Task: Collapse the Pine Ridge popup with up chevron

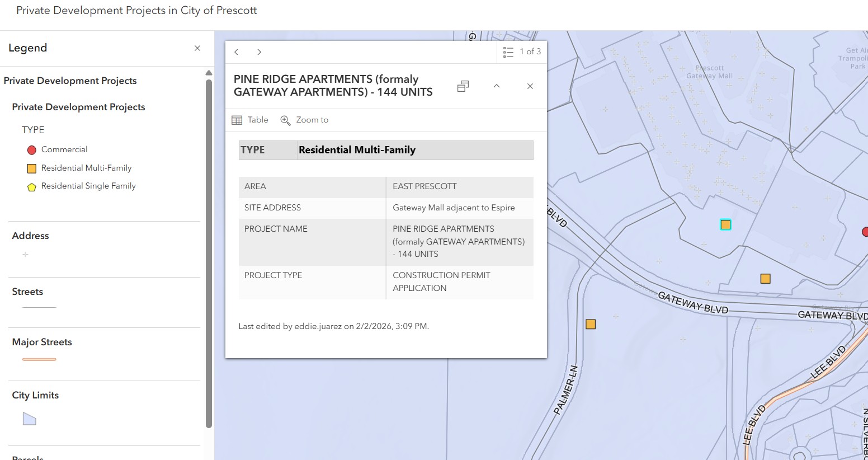Action: pyautogui.click(x=496, y=86)
